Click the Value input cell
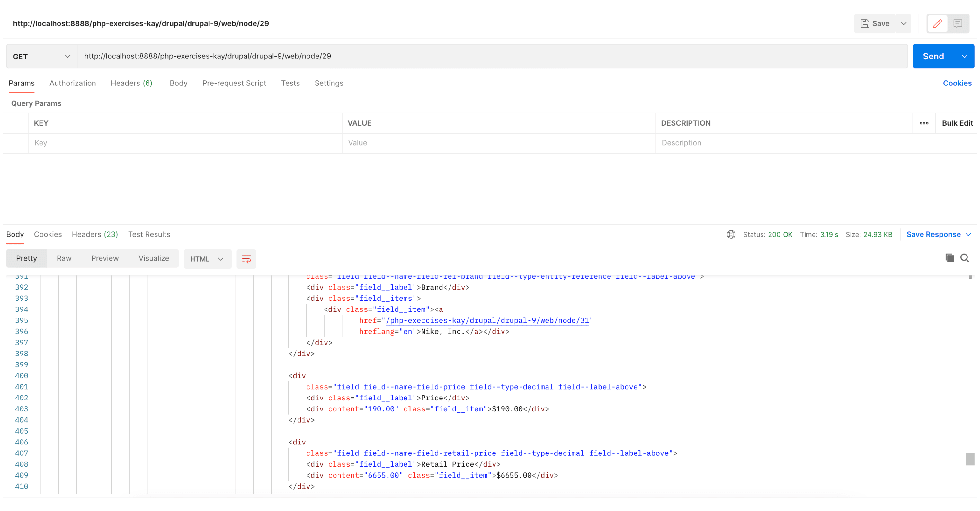 [x=499, y=143]
